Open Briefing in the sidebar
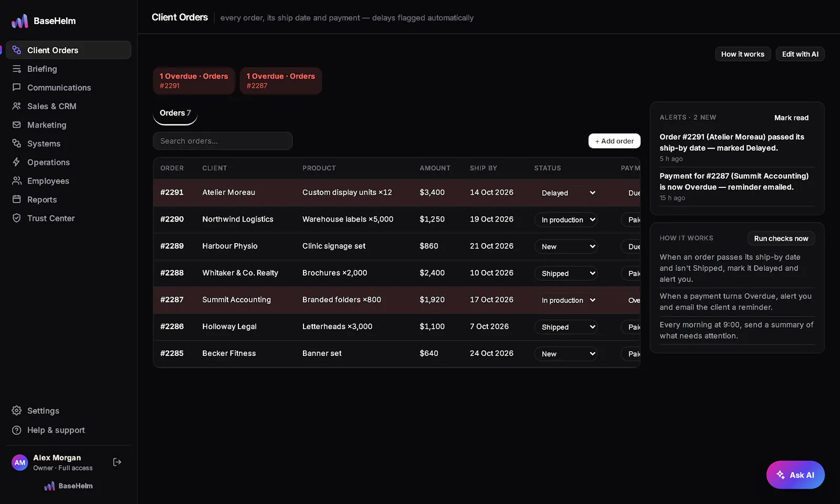Image resolution: width=840 pixels, height=504 pixels. (68, 69)
